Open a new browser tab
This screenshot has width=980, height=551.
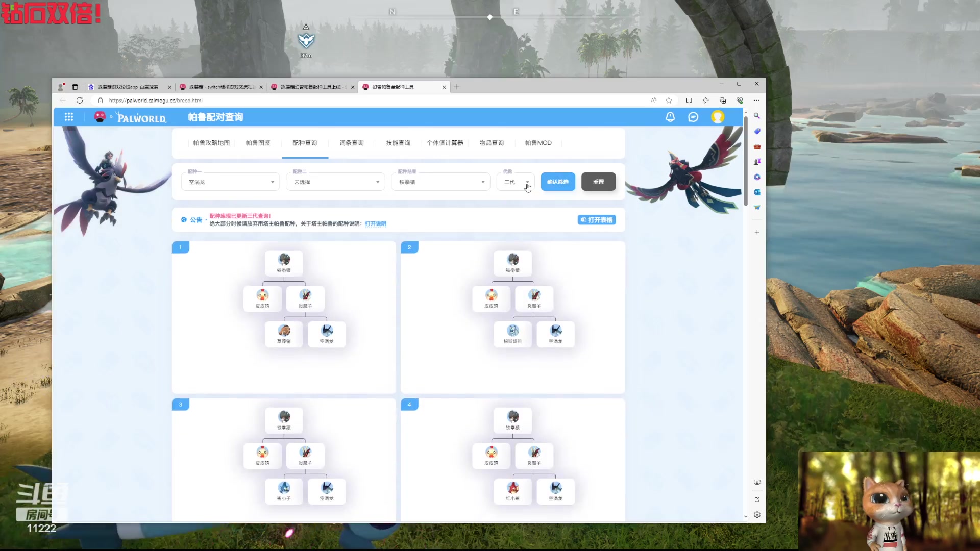coord(457,87)
